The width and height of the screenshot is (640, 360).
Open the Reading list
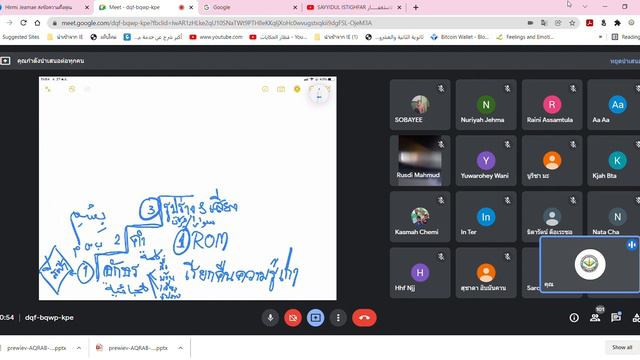[x=625, y=37]
